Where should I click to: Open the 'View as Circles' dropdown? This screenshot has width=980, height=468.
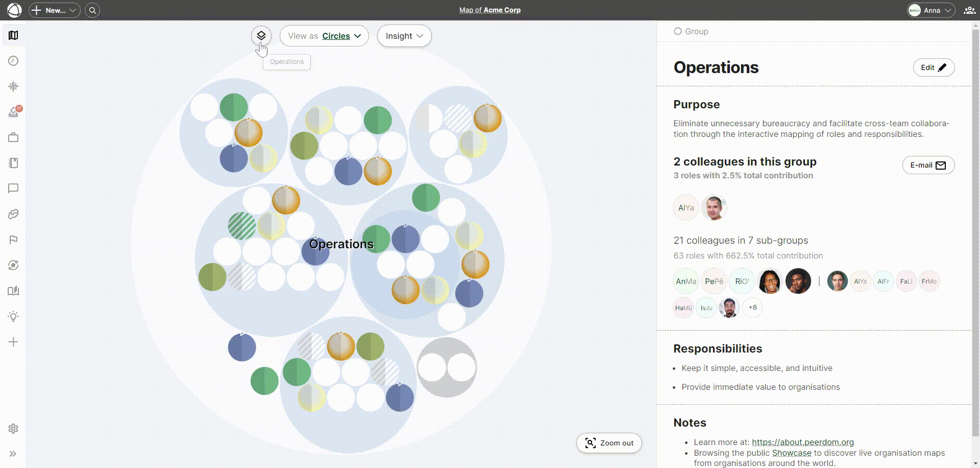324,36
